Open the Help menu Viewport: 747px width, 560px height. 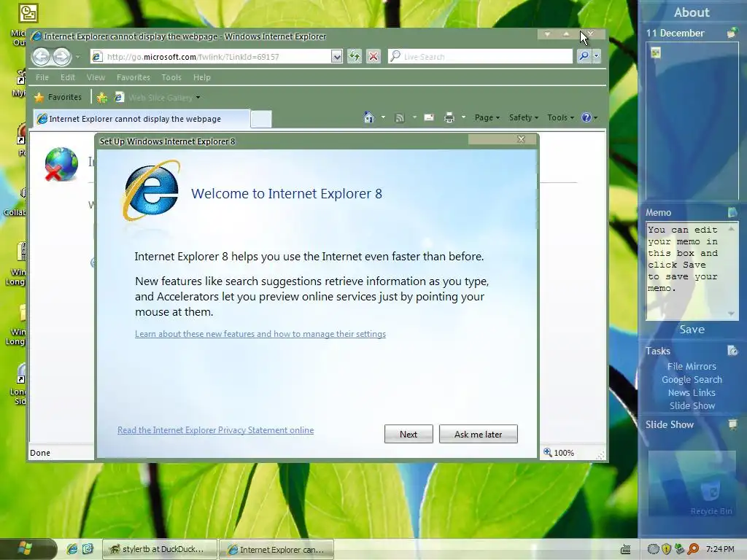202,77
